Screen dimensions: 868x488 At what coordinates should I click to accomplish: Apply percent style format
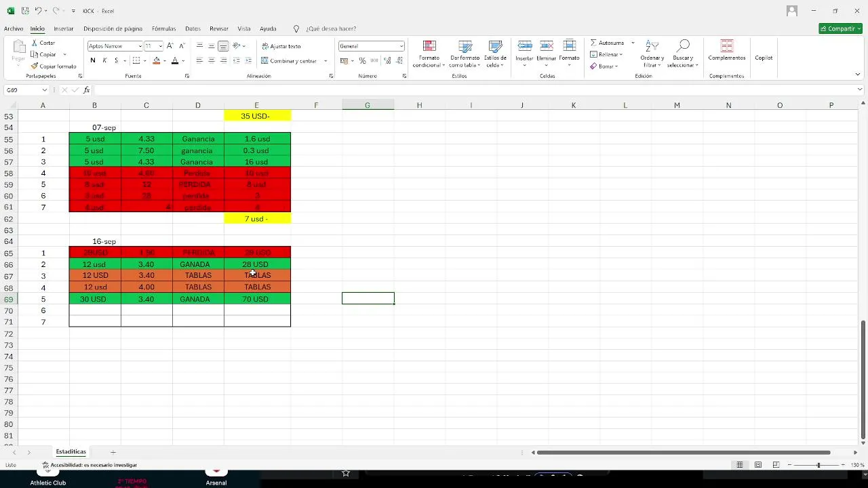pos(363,60)
